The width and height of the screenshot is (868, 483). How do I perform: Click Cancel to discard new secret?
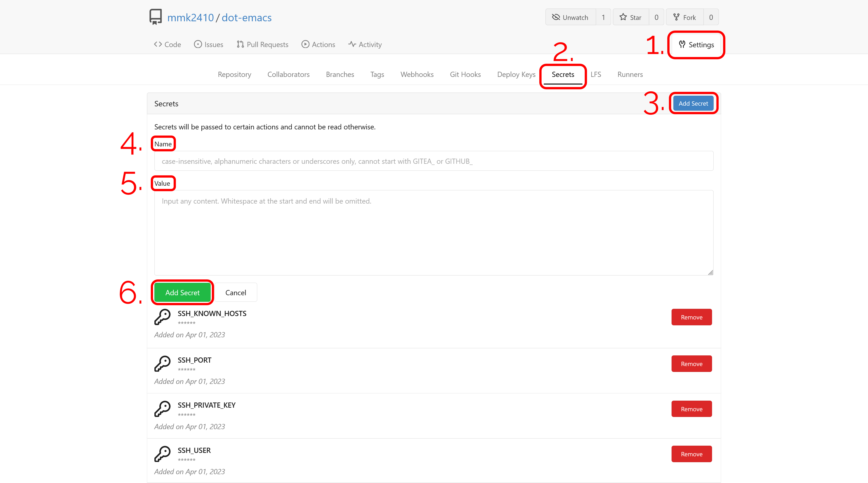click(x=236, y=292)
